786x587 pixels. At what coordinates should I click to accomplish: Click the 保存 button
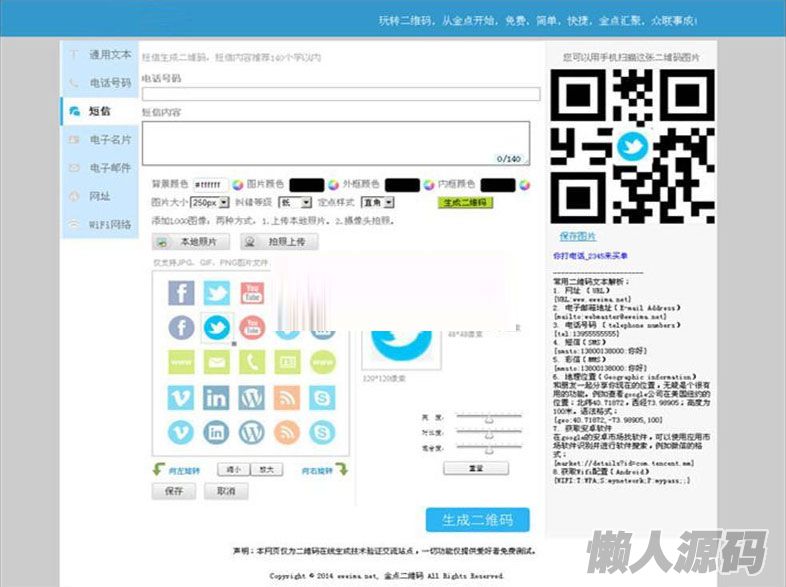173,491
